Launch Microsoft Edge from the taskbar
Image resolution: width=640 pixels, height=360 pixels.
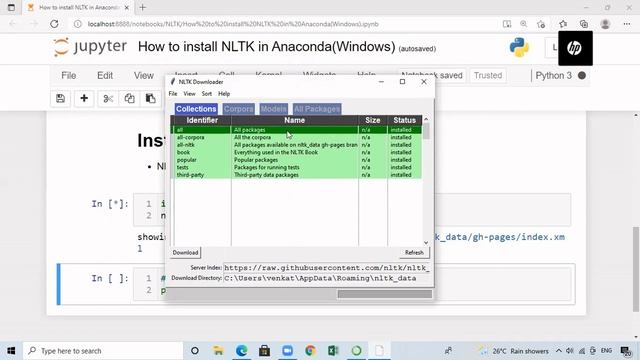[242, 351]
